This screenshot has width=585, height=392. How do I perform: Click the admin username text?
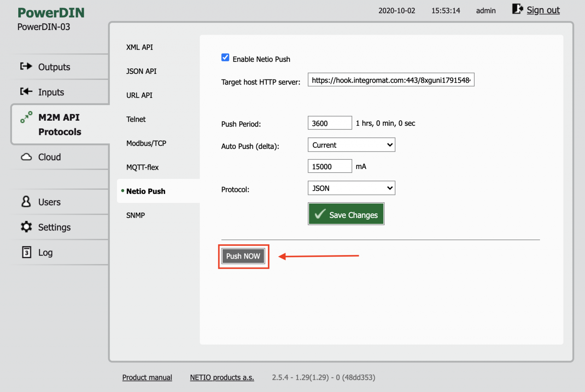coord(486,11)
